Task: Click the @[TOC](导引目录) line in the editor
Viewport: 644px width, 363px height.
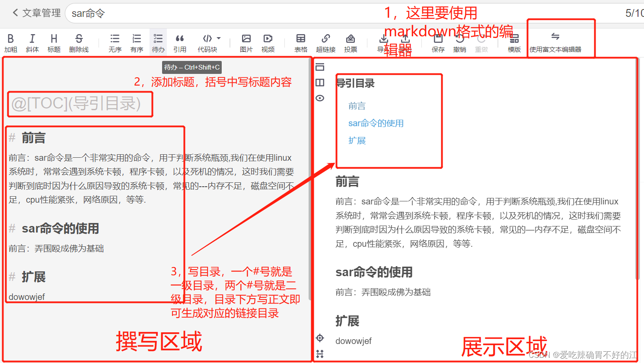Action: click(x=76, y=104)
